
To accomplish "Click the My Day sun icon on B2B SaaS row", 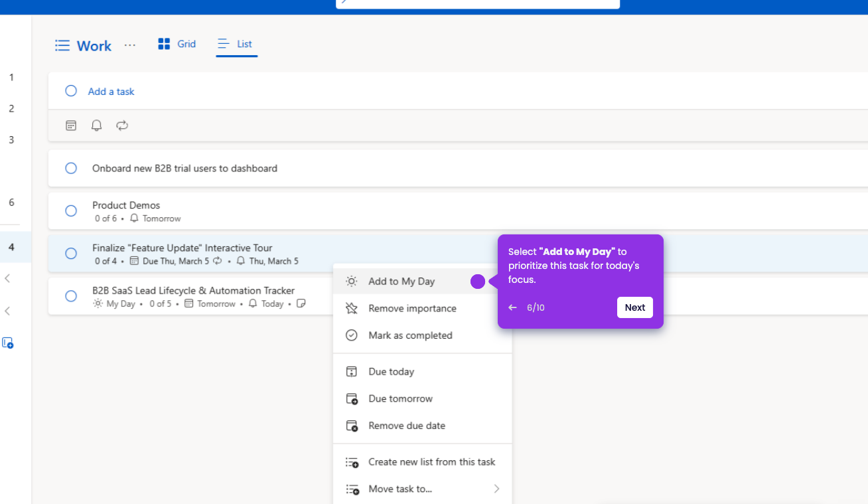I will 98,303.
